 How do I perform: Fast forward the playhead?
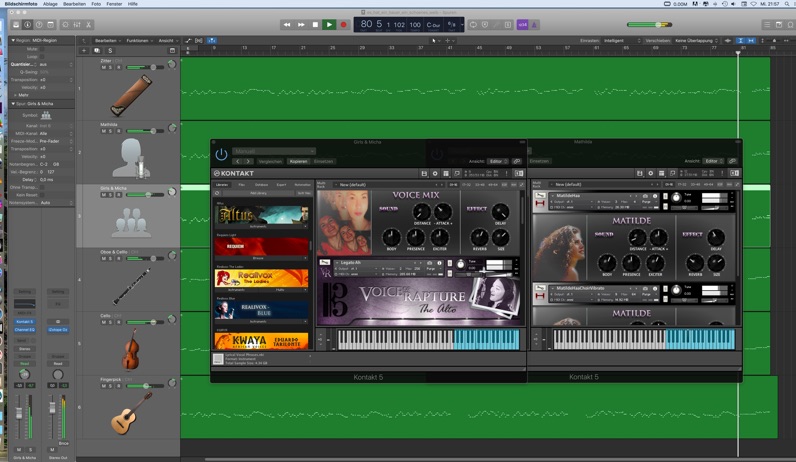[301, 24]
